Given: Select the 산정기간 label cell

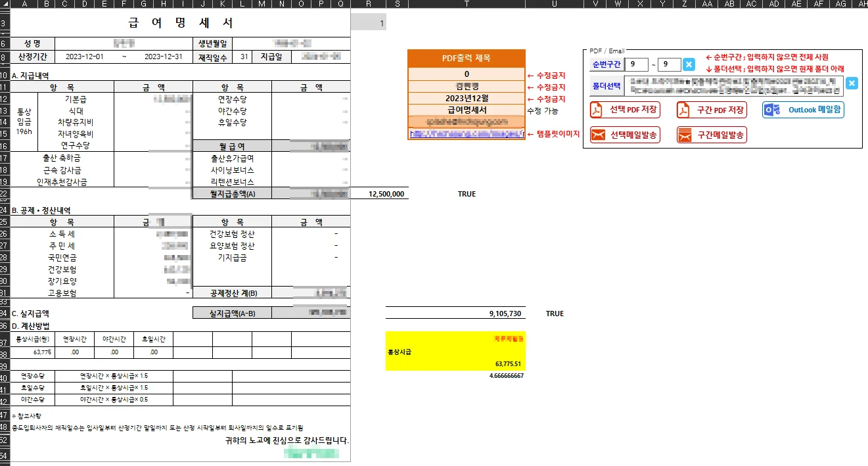Looking at the screenshot, I should click(33, 57).
